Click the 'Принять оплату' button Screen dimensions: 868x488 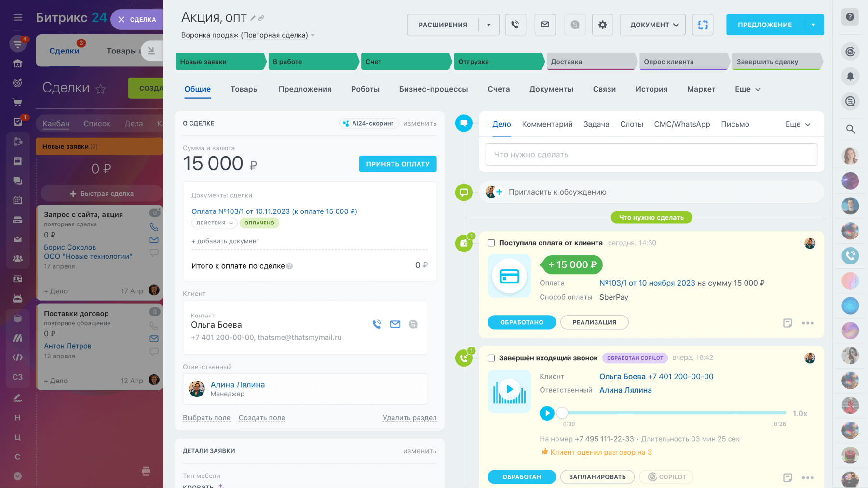click(x=397, y=164)
